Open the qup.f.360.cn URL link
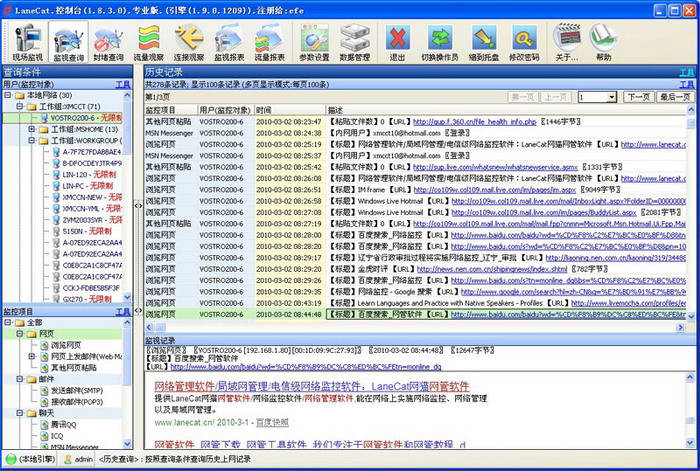 (x=475, y=121)
